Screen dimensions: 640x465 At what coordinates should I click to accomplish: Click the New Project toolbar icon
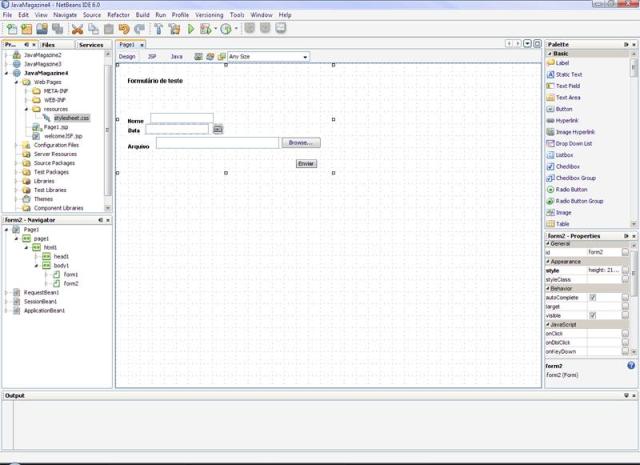click(27, 29)
